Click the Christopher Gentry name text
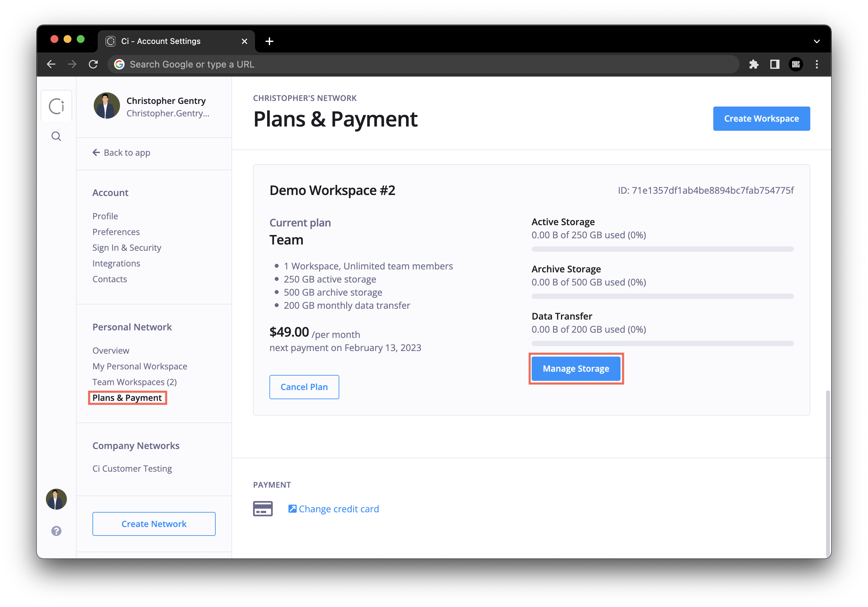This screenshot has width=868, height=607. pyautogui.click(x=166, y=101)
